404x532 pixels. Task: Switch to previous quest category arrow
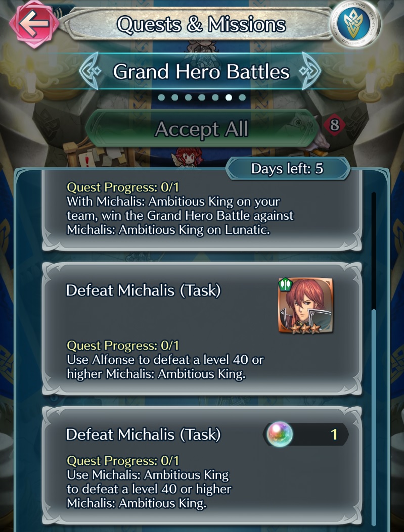91,71
